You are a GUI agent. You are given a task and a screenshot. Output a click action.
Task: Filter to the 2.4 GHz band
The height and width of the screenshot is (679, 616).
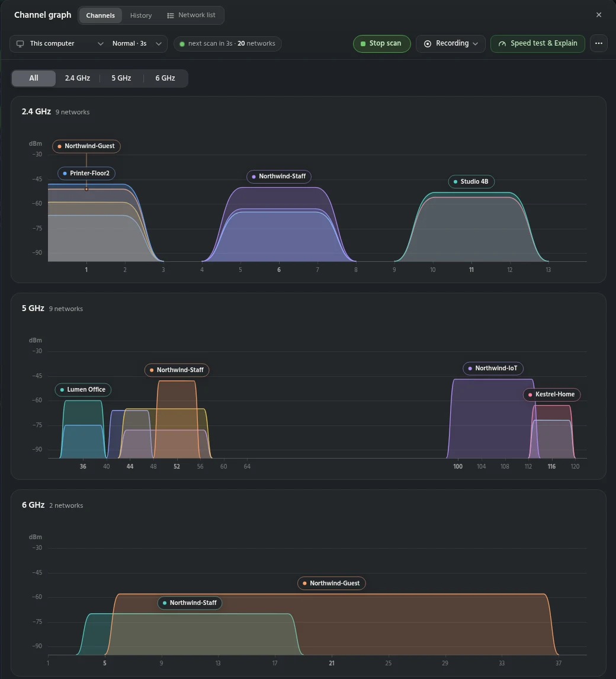pyautogui.click(x=78, y=78)
